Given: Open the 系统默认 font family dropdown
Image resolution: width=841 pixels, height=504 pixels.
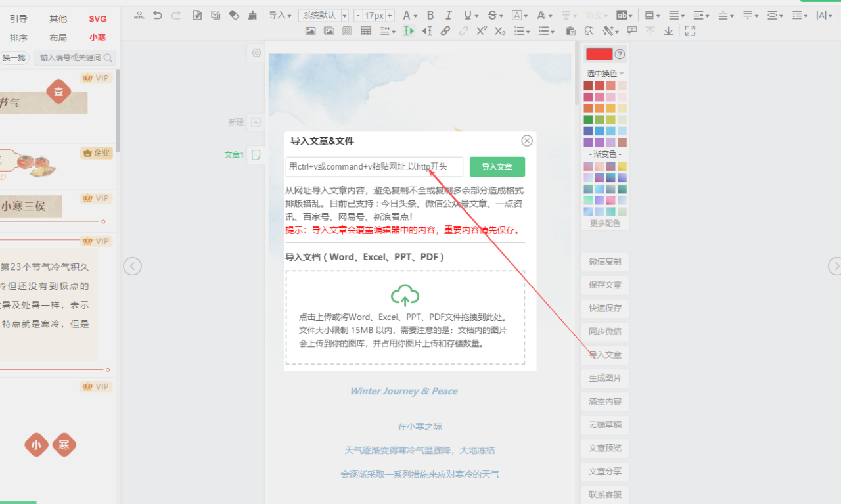Looking at the screenshot, I should pyautogui.click(x=323, y=15).
